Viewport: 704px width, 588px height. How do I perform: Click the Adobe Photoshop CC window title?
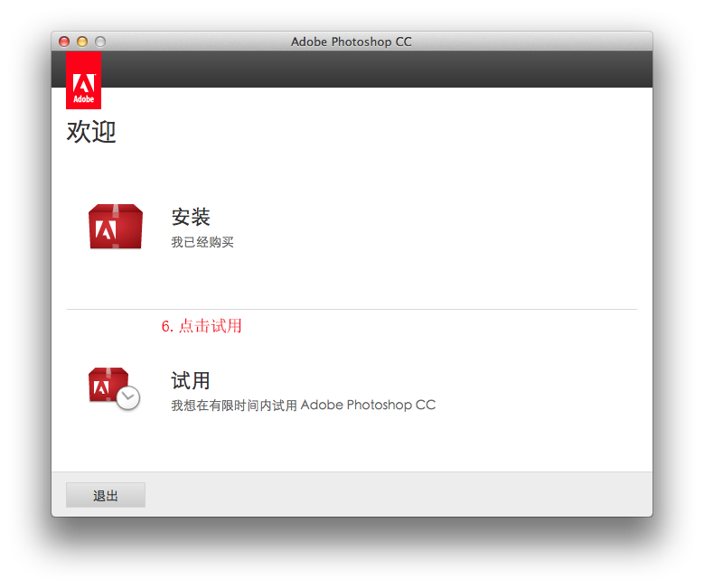[352, 42]
